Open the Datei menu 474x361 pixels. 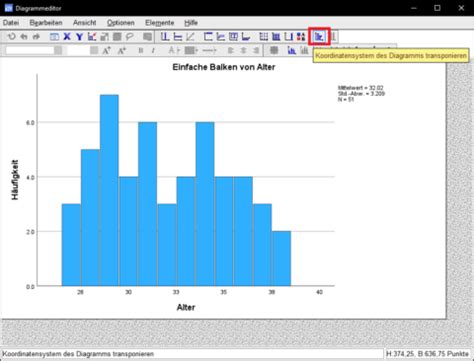(x=11, y=23)
